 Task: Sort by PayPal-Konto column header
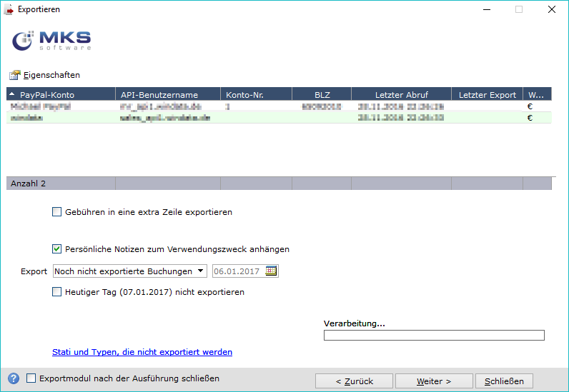(x=61, y=94)
